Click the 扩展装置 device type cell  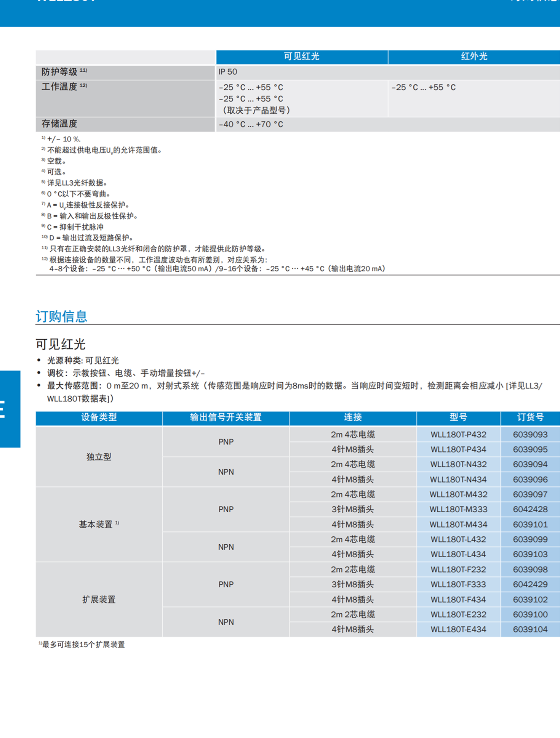pos(99,600)
